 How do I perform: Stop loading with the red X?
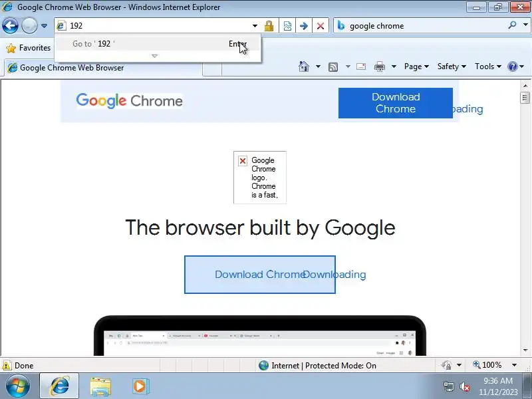[321, 26]
